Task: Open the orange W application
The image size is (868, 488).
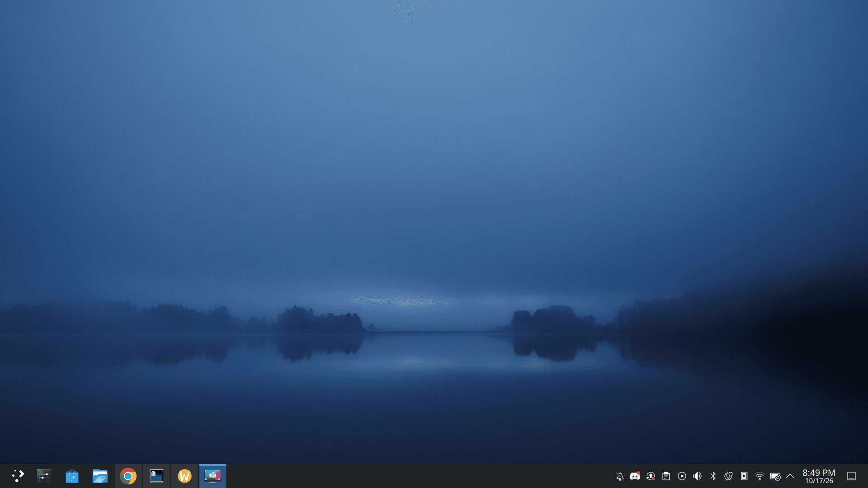Action: [184, 476]
